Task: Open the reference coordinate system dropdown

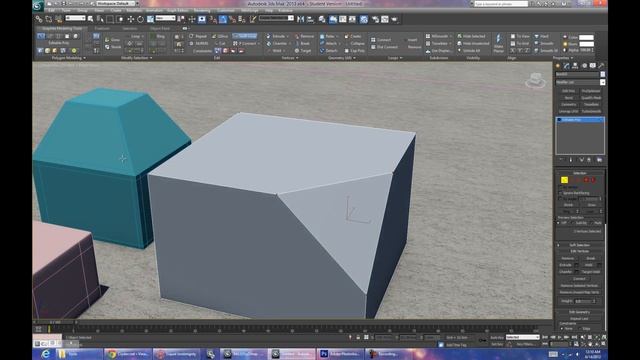Action: point(165,18)
